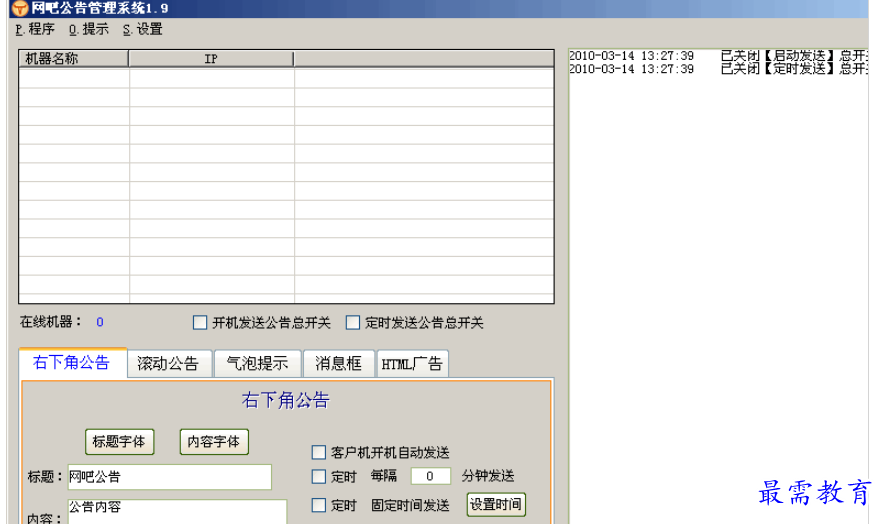Click the minutes interval field showing 0
Image resolution: width=880 pixels, height=524 pixels.
[430, 476]
